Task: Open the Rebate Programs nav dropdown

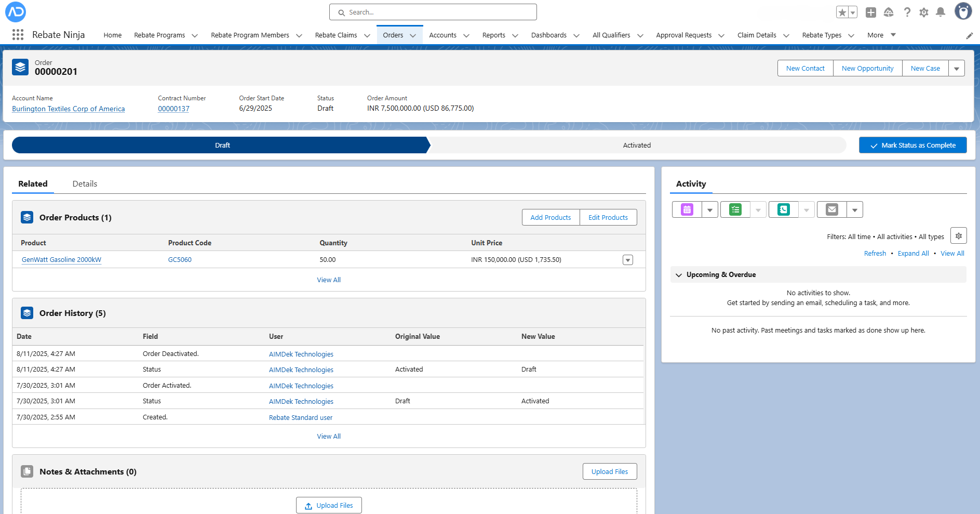Action: click(195, 35)
